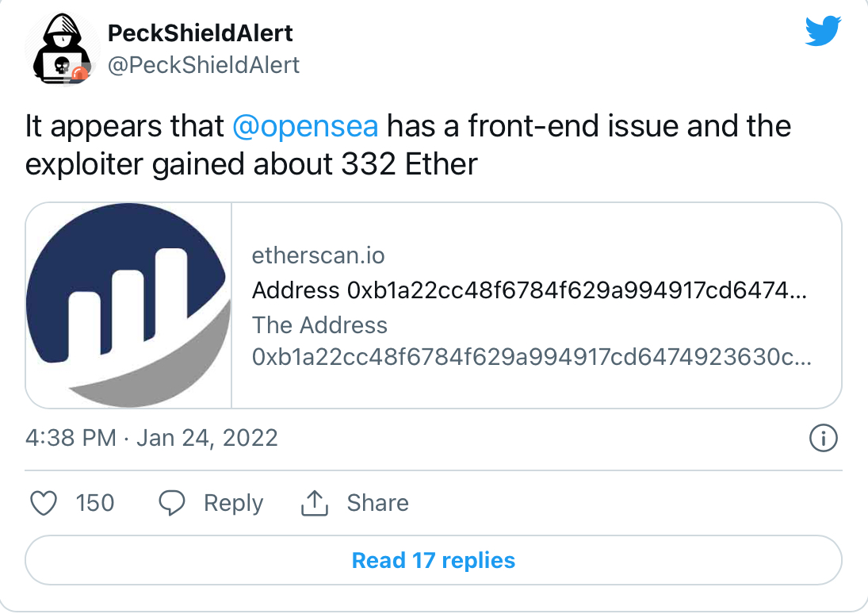This screenshot has height=614, width=868.
Task: Click Read 17 replies button
Action: click(x=434, y=561)
